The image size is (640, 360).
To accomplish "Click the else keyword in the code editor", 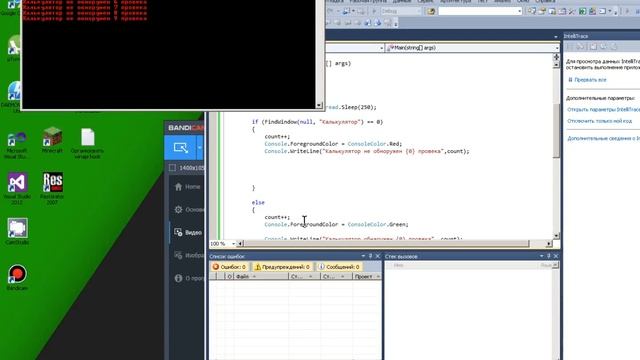I will [x=258, y=202].
